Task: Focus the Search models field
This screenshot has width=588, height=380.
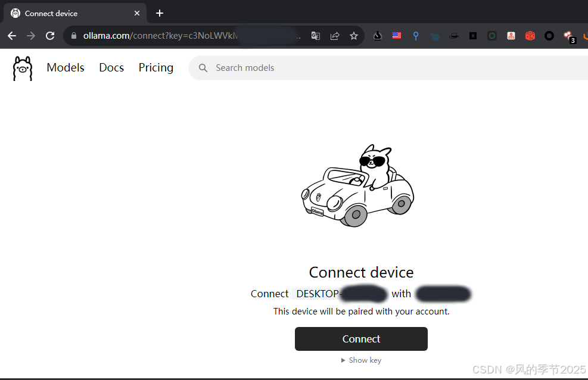Action: click(388, 68)
